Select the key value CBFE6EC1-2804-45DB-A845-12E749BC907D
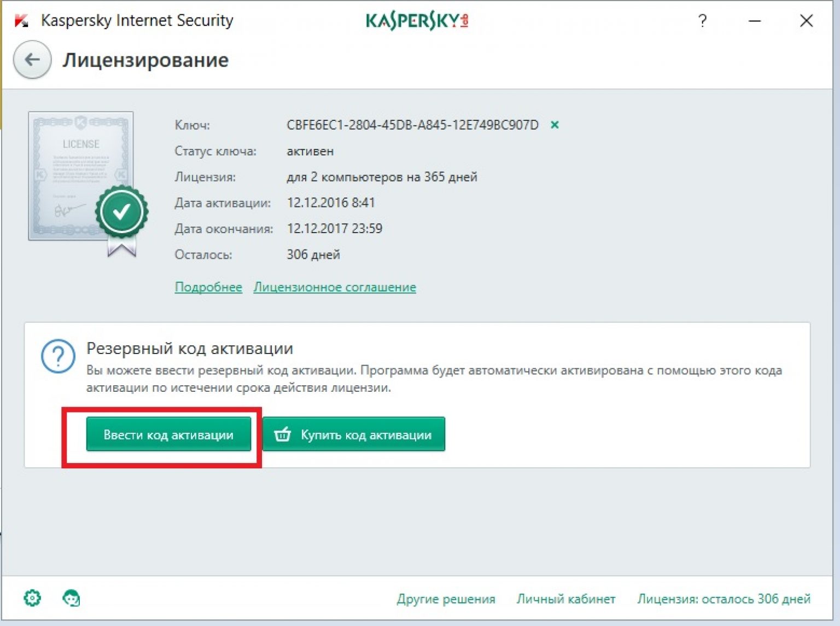The width and height of the screenshot is (840, 626). click(x=412, y=125)
